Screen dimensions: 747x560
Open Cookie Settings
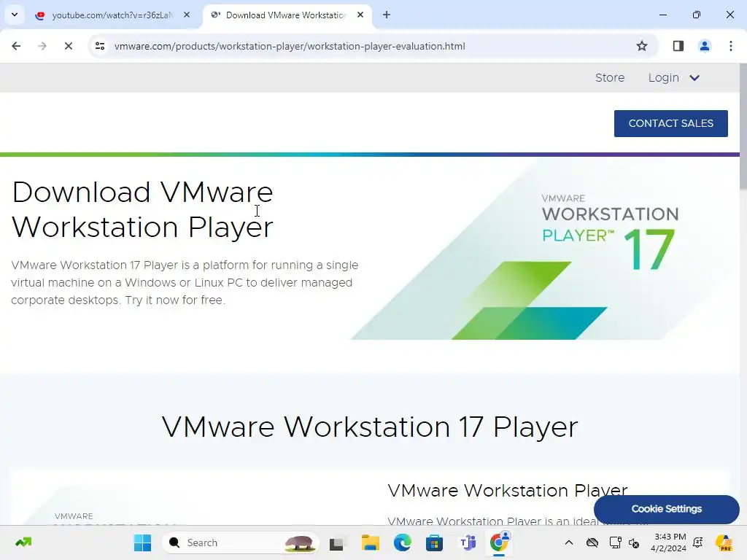pyautogui.click(x=667, y=509)
